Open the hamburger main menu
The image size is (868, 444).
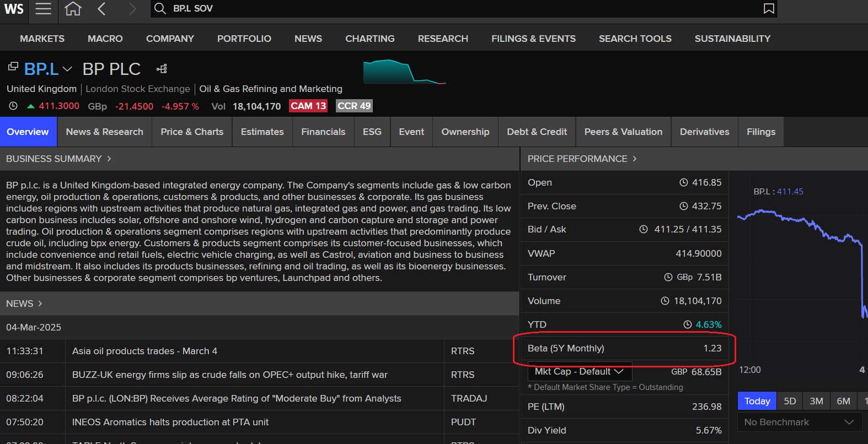click(43, 9)
